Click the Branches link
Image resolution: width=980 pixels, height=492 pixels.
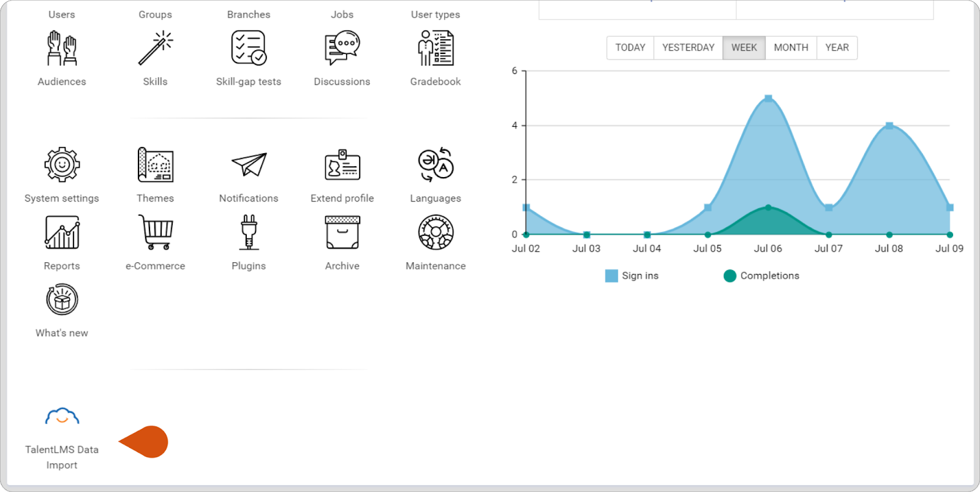click(x=249, y=15)
